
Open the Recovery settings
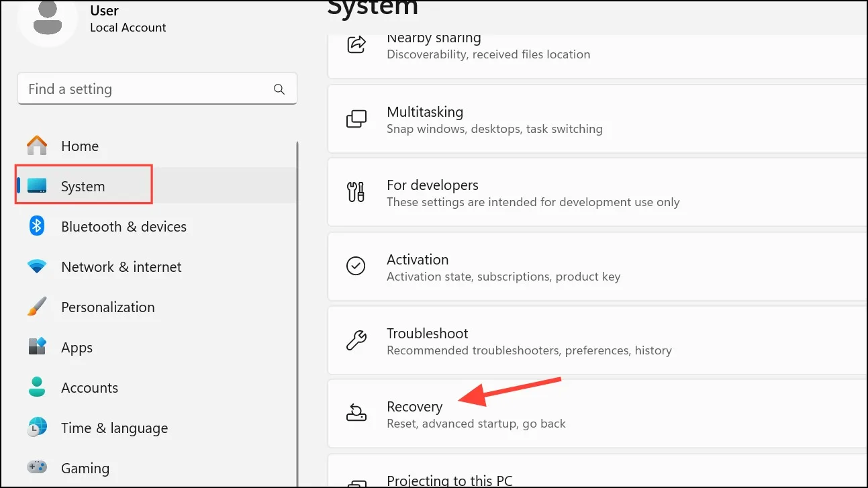[597, 414]
